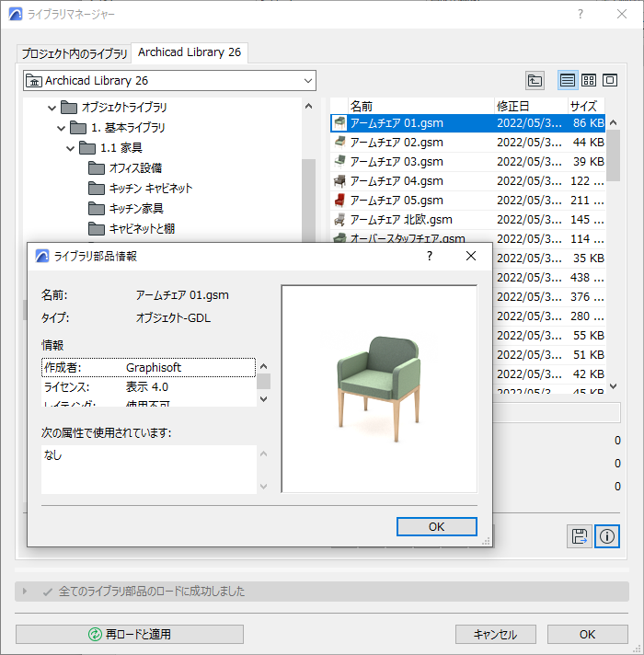Click the オフィス設備 folder icon

(x=97, y=168)
